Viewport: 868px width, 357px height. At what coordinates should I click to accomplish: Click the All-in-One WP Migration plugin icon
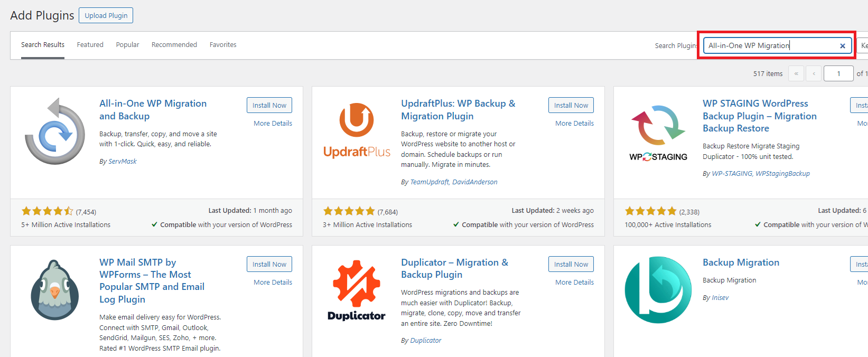55,131
